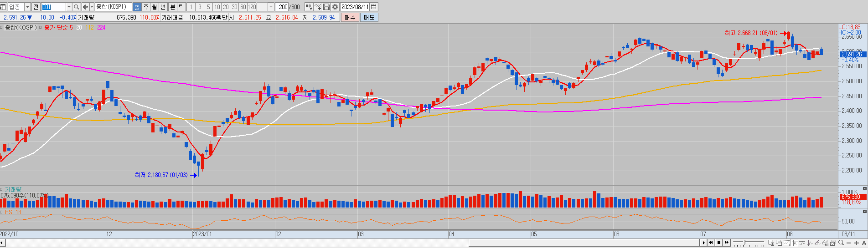Open the calendar picker beside 2023/08/11
The height and width of the screenshot is (248, 868).
373,7
